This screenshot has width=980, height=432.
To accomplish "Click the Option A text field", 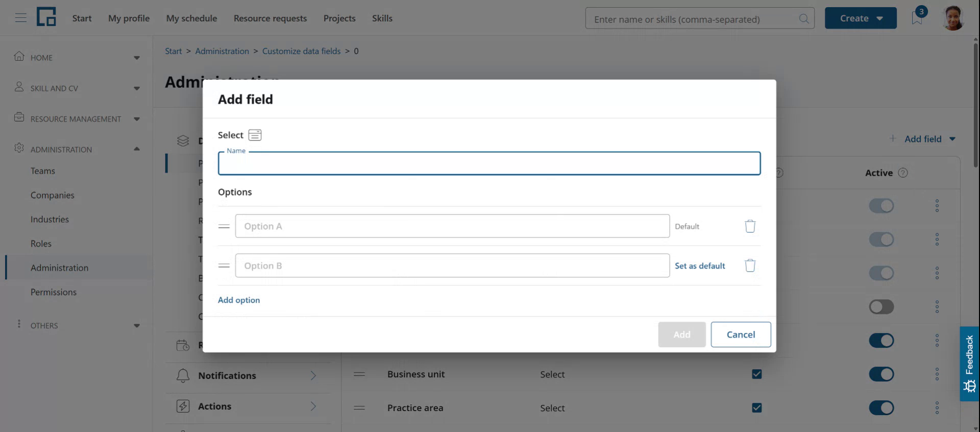I will point(452,226).
